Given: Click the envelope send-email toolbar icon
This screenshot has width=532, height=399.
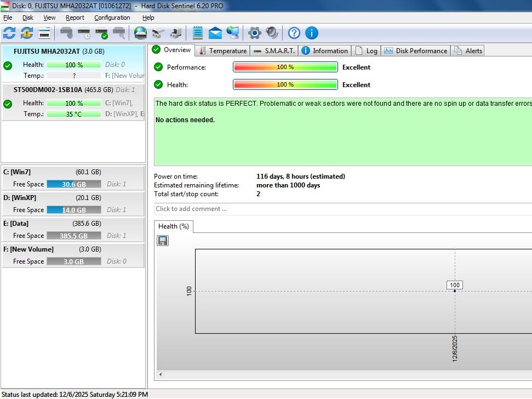Looking at the screenshot, I should 215,33.
